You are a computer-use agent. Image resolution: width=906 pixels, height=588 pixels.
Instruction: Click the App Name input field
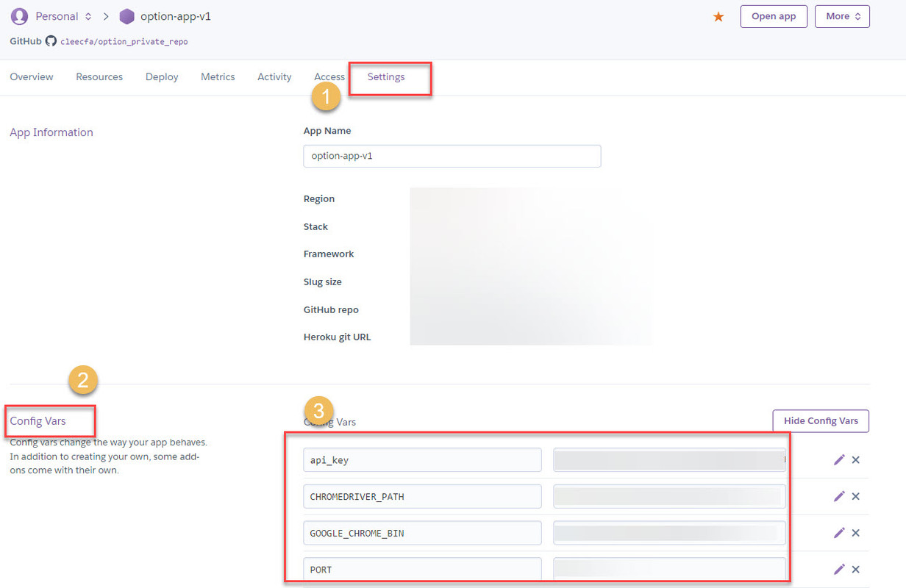452,156
